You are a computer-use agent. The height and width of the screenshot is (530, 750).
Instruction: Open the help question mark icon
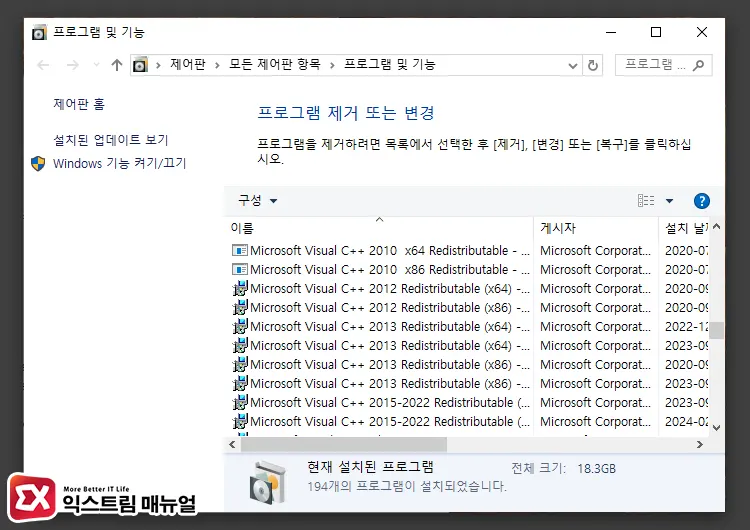click(x=701, y=201)
